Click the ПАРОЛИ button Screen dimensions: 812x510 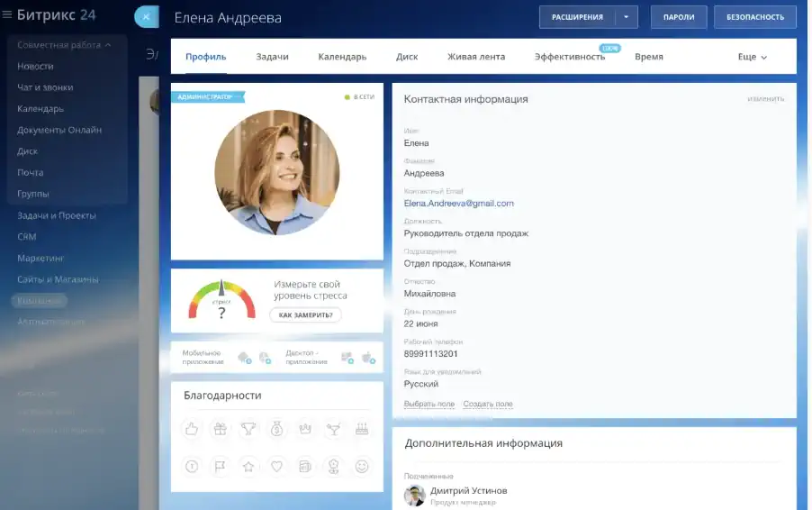(x=679, y=17)
